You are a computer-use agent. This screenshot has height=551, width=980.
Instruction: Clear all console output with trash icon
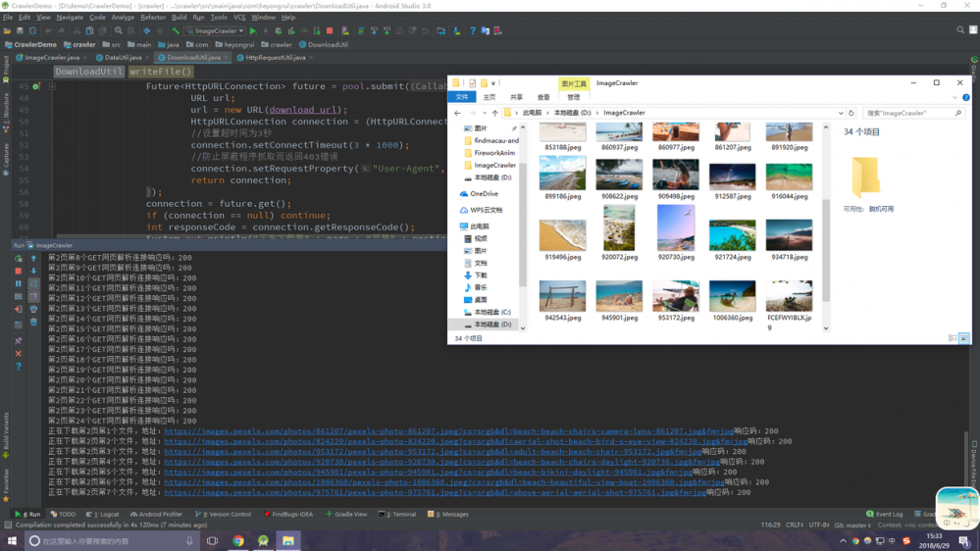33,322
